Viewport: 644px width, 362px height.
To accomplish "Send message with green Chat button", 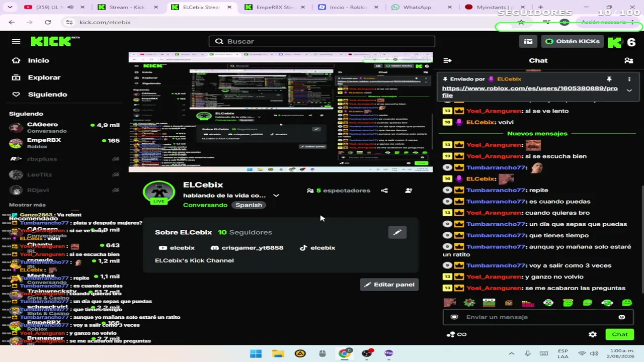I will point(619,334).
